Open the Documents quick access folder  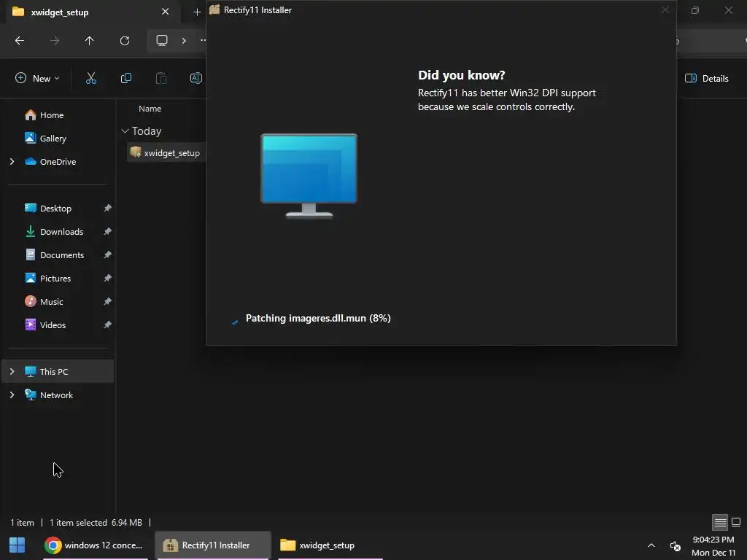coord(54,255)
